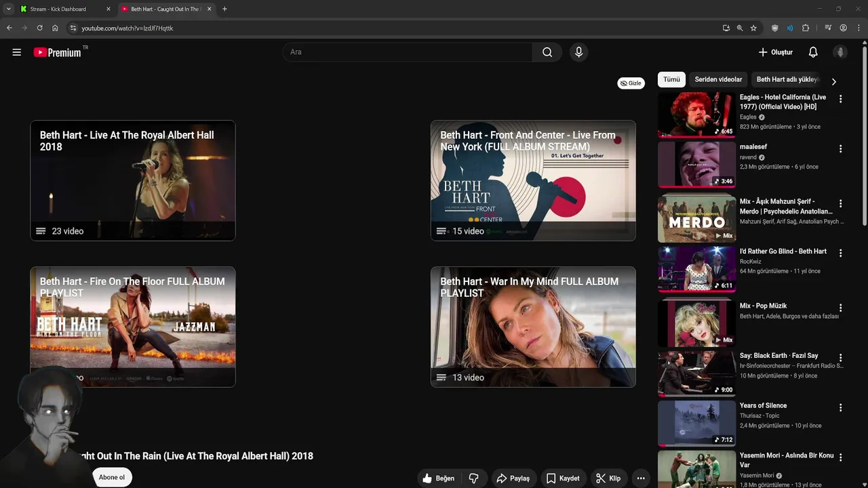
Task: Open a new browser tab
Action: [224, 9]
